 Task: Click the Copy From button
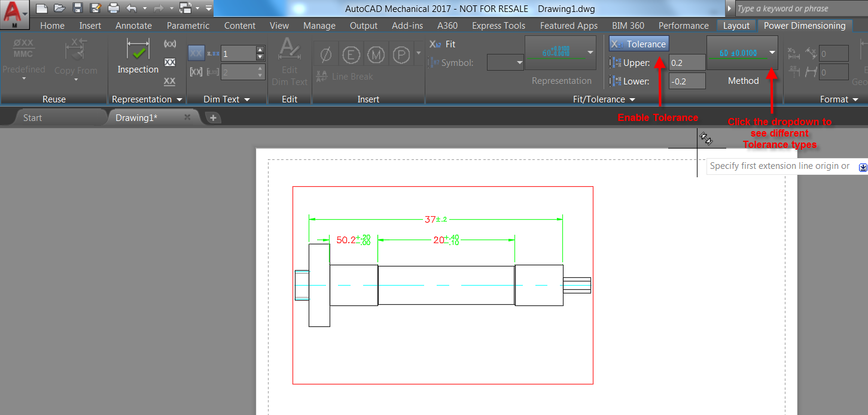tap(76, 58)
